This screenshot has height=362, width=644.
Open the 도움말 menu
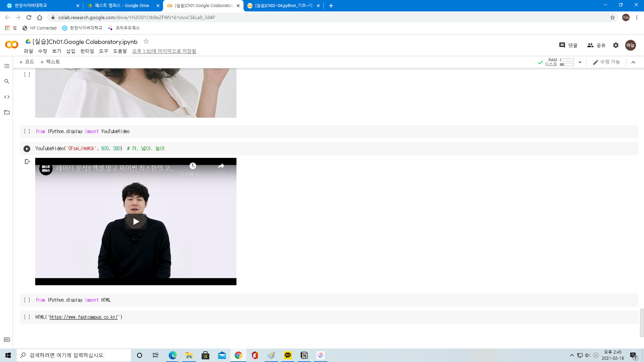point(120,51)
